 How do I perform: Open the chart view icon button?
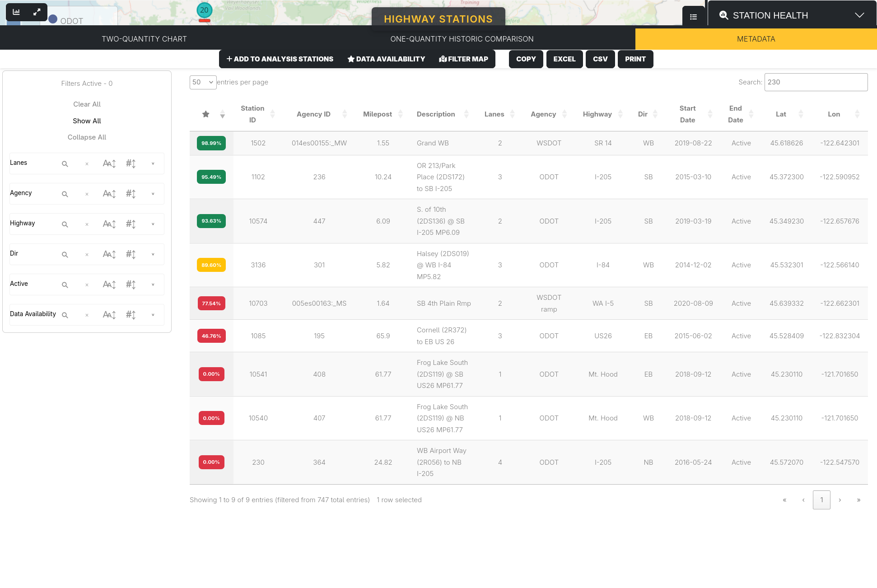(16, 12)
